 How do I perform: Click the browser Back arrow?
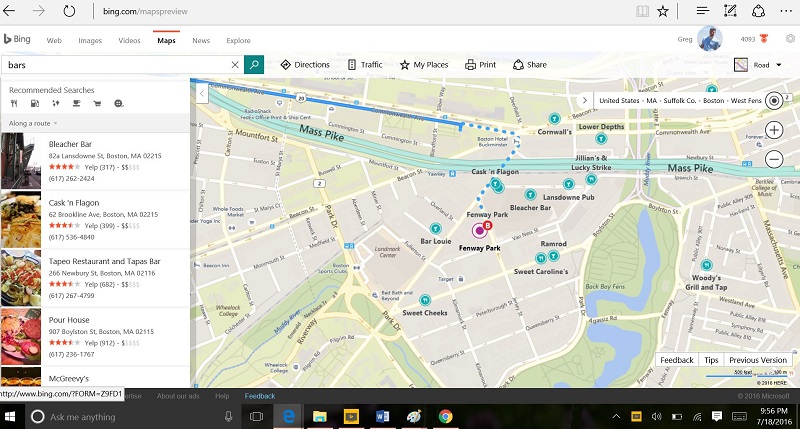[x=9, y=11]
